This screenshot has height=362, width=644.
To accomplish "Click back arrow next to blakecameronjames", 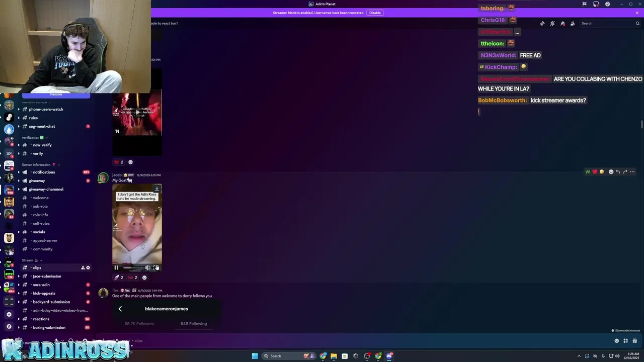I will click(120, 309).
